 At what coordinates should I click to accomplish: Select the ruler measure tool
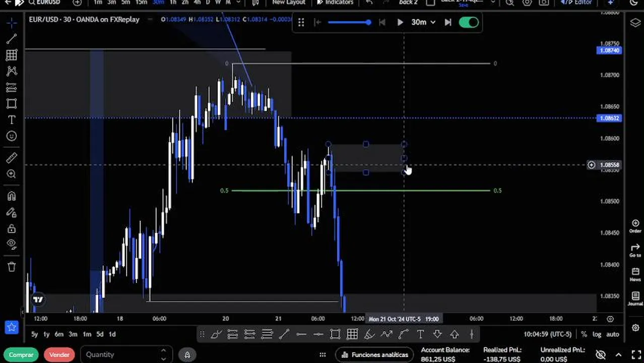(12, 158)
